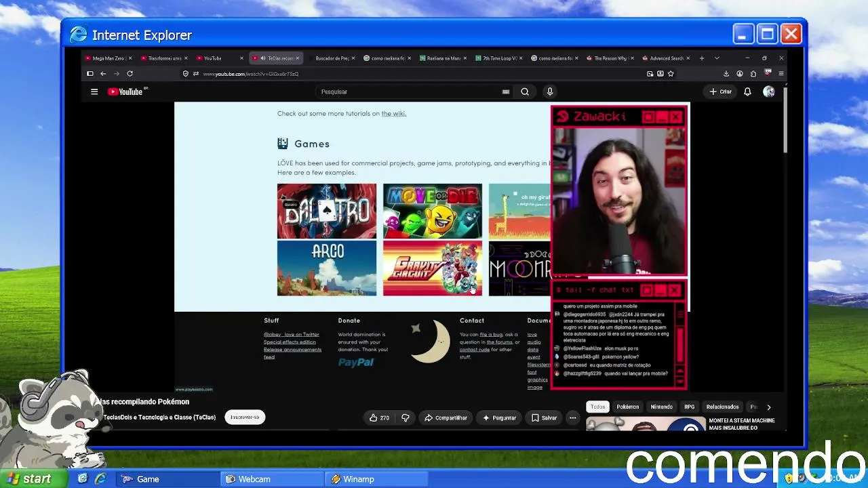Image resolution: width=868 pixels, height=488 pixels.
Task: Open the browser extensions puzzle icon
Action: click(753, 74)
